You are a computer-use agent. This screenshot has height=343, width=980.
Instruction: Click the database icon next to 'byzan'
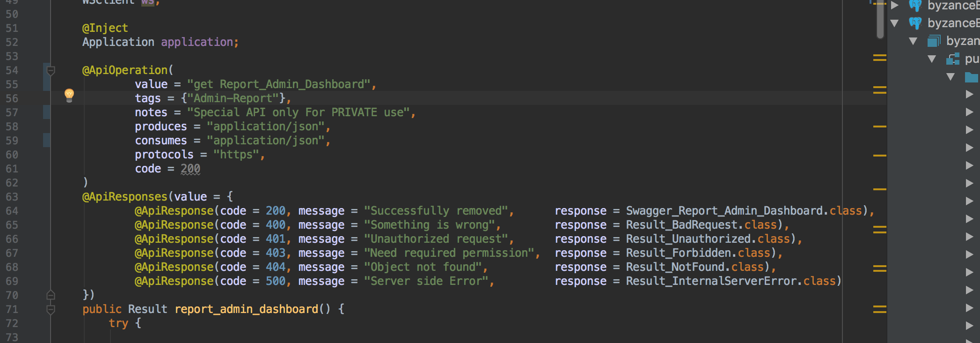point(934,41)
